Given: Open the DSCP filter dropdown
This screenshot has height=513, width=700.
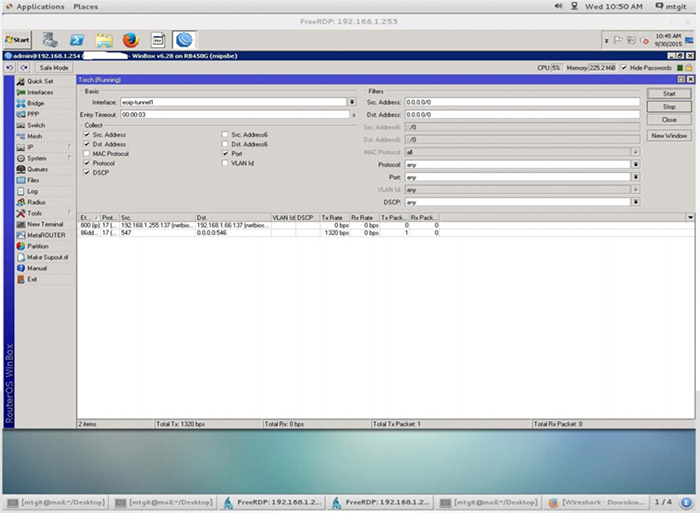Looking at the screenshot, I should [x=636, y=202].
